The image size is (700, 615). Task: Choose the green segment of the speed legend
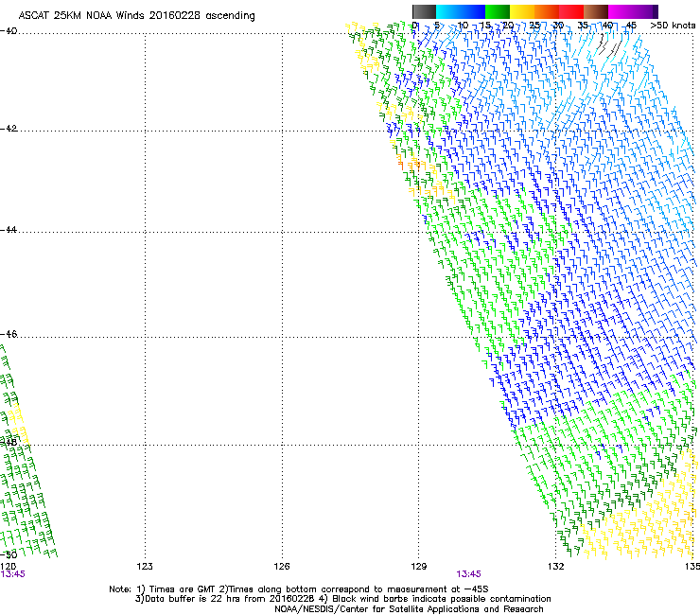point(498,11)
